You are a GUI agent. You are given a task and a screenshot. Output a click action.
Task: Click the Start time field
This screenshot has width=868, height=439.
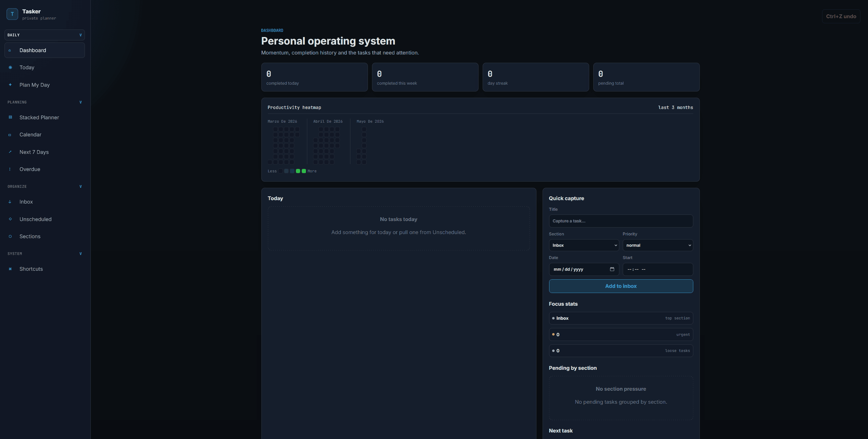click(x=658, y=269)
